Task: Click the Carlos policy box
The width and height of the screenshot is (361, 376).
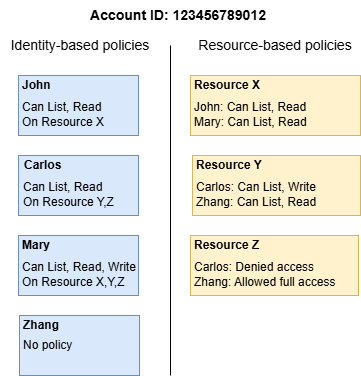Action: pos(78,185)
